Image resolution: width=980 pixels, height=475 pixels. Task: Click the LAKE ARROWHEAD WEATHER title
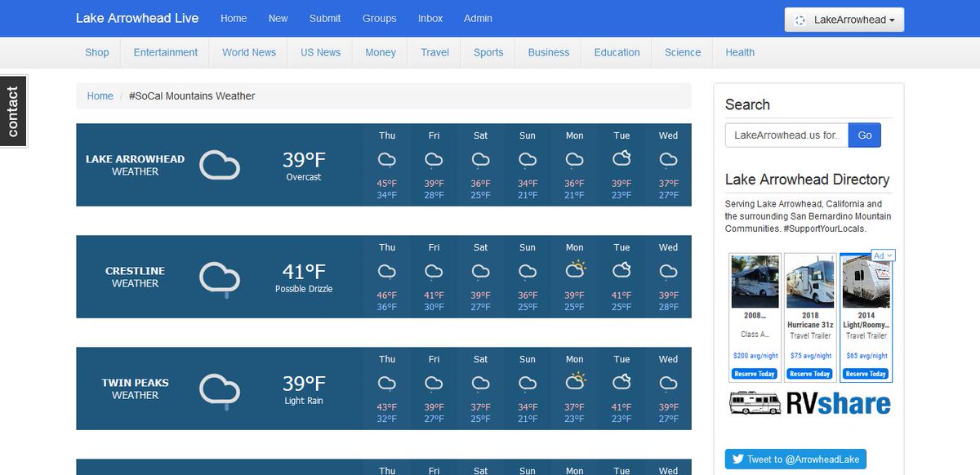(x=135, y=165)
